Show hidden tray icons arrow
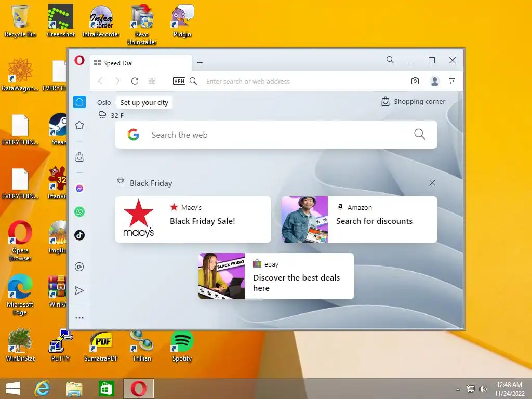Image resolution: width=532 pixels, height=399 pixels. pos(458,389)
